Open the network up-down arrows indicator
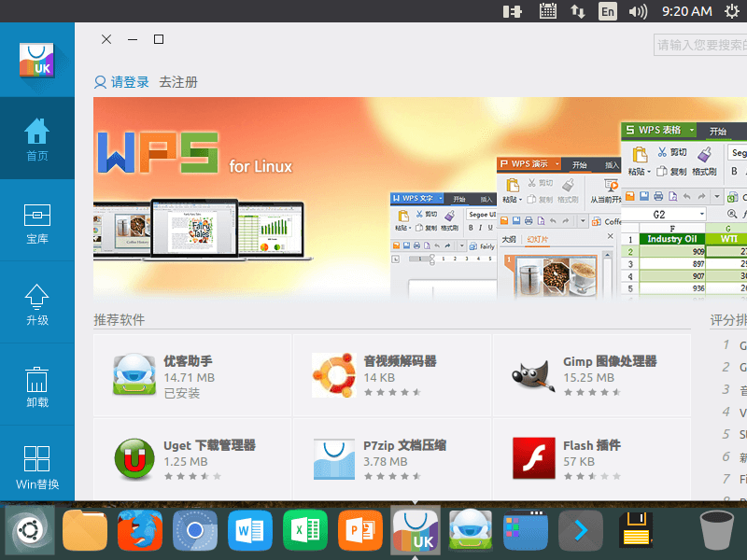The image size is (747, 560). point(577,11)
